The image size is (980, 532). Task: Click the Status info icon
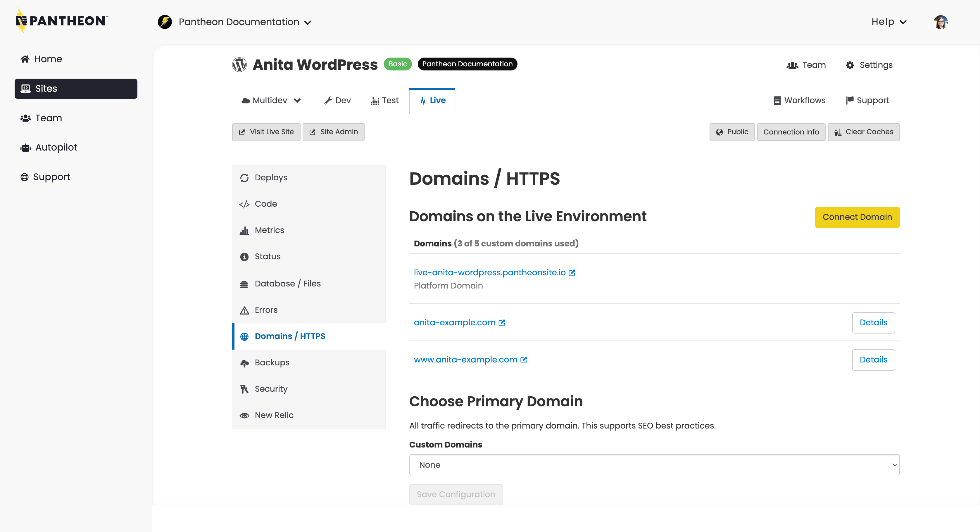coord(244,257)
